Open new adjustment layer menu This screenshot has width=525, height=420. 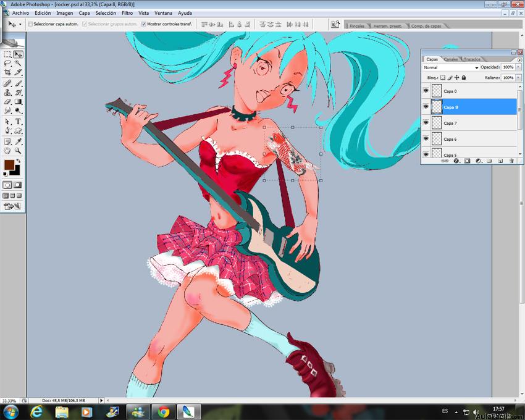479,161
